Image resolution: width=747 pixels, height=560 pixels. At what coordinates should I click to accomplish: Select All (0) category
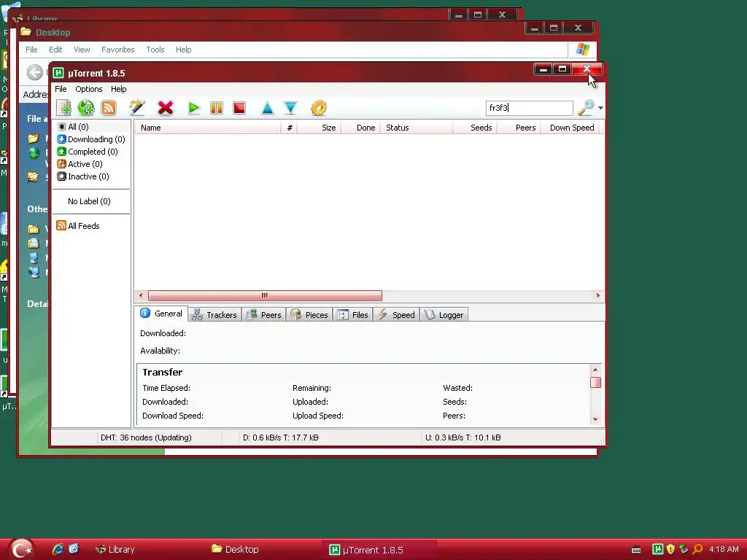tap(73, 127)
